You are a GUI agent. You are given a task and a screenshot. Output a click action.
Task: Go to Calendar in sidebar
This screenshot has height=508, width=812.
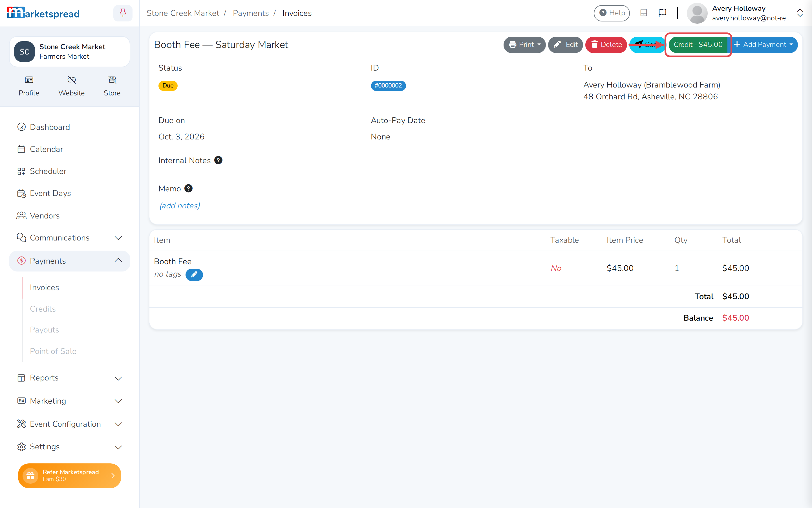69,149
